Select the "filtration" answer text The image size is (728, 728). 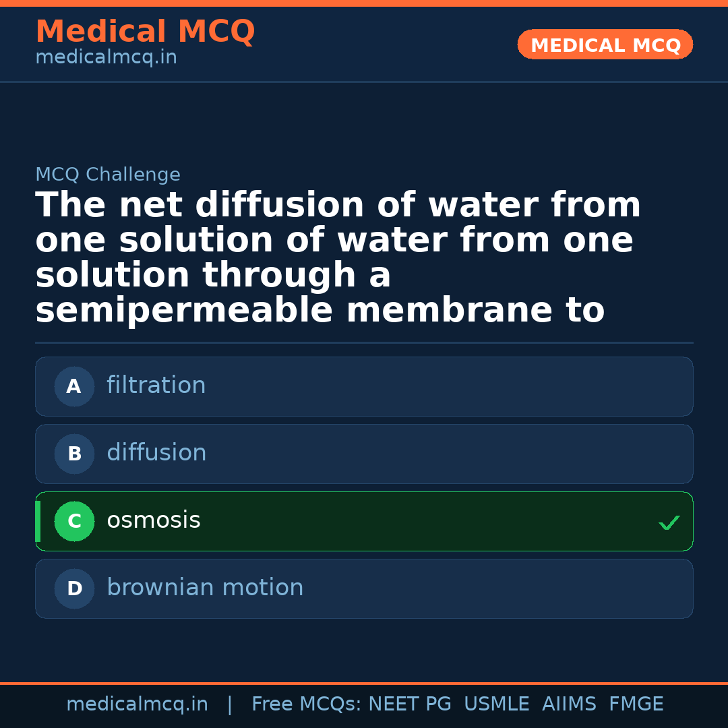(x=156, y=386)
